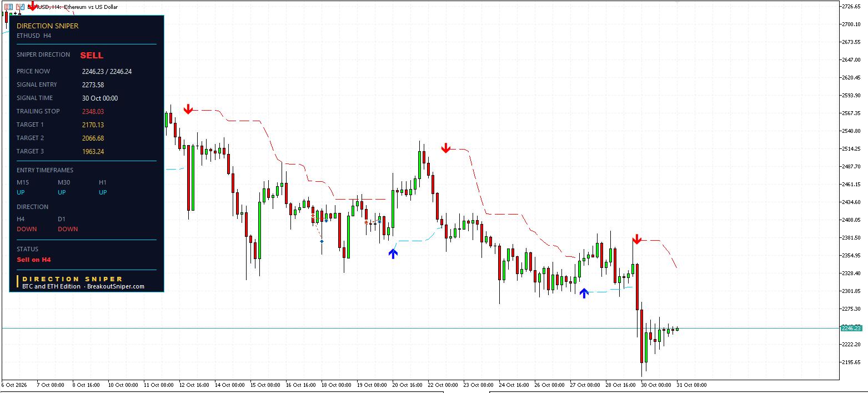The image size is (868, 393).
Task: Select the blue buy arrow near 20 Oct
Action: (x=393, y=253)
